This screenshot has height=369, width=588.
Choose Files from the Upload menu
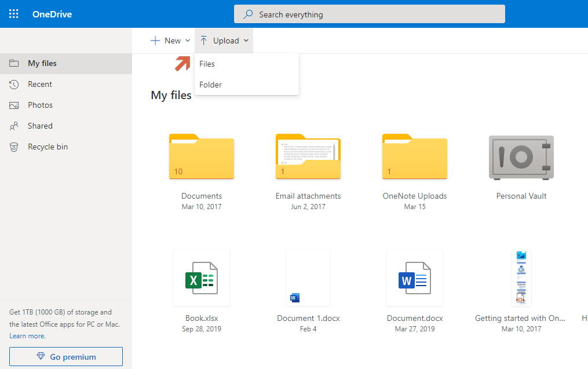pos(247,64)
